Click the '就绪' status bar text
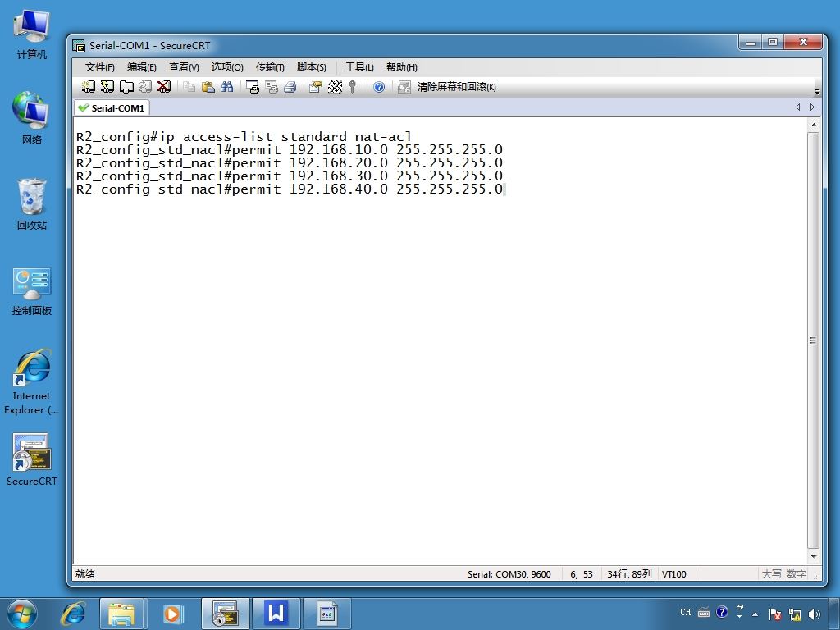The image size is (840, 630). click(x=85, y=574)
